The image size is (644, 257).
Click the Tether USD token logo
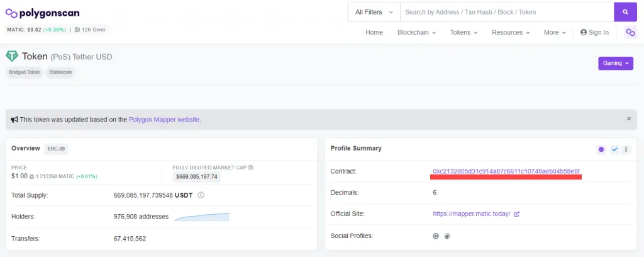point(12,56)
